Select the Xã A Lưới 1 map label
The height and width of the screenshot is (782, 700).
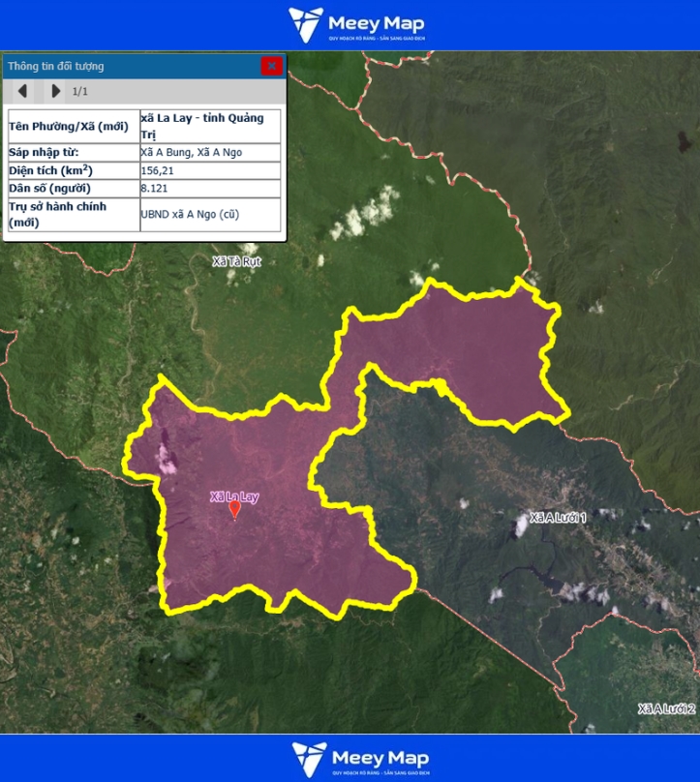click(x=558, y=518)
